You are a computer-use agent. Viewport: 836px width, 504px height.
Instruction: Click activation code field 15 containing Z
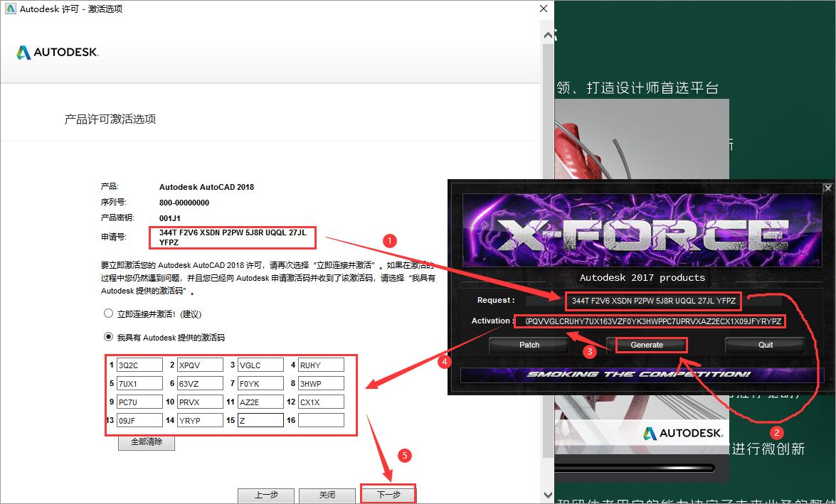coord(260,420)
